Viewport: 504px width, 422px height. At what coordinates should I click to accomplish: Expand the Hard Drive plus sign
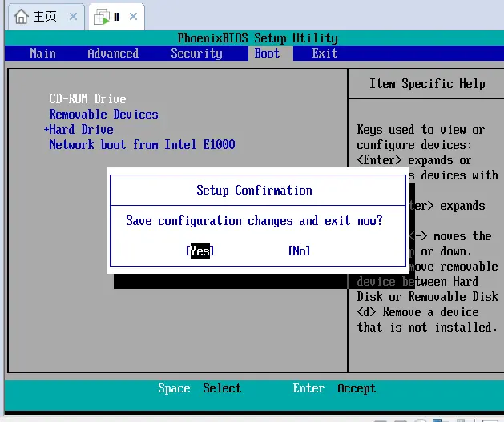(x=46, y=130)
